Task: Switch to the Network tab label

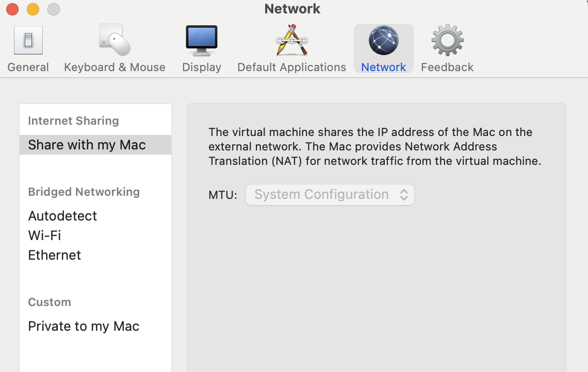Action: pos(383,67)
